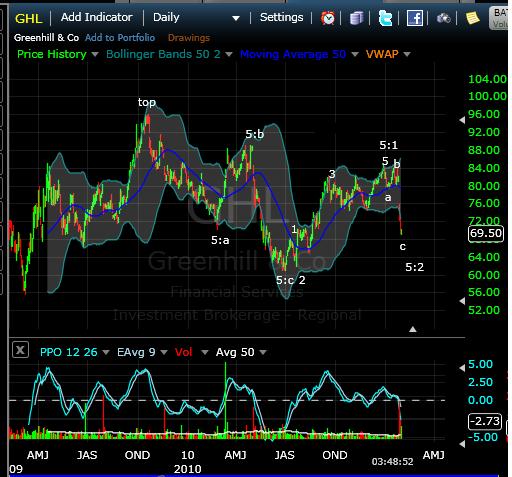Expand Bollinger Bands 50 2 dropdown arrow
Image resolution: width=512 pixels, height=477 pixels.
229,54
